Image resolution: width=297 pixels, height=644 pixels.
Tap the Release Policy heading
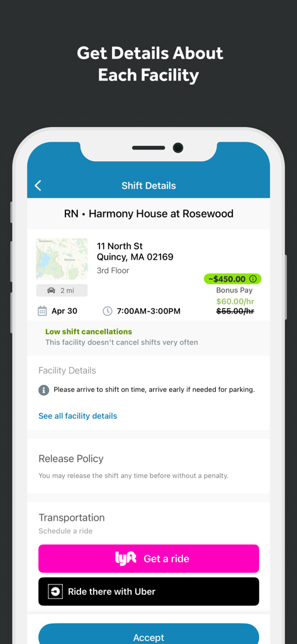[71, 458]
